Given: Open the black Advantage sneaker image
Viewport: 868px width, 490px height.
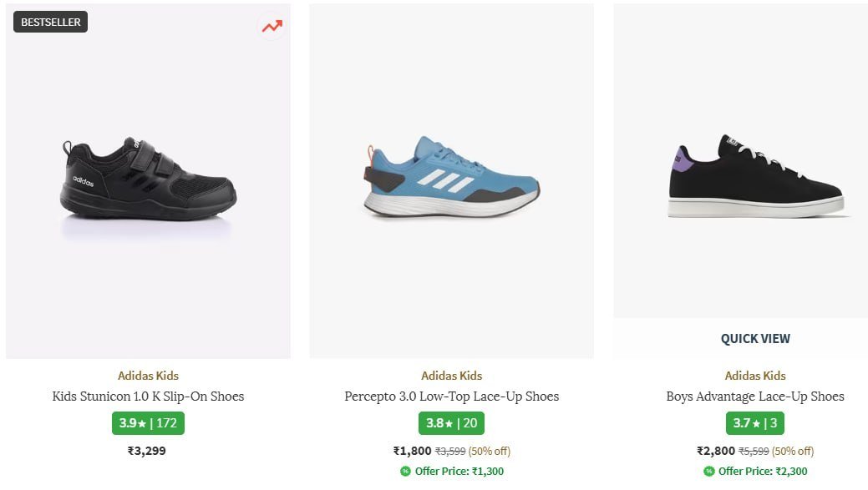Looking at the screenshot, I should [755, 178].
